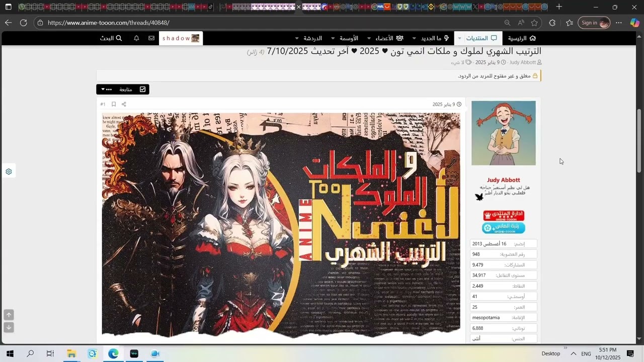Viewport: 644px width, 362px height.
Task: Open tab actions menu icon
Action: (8, 7)
